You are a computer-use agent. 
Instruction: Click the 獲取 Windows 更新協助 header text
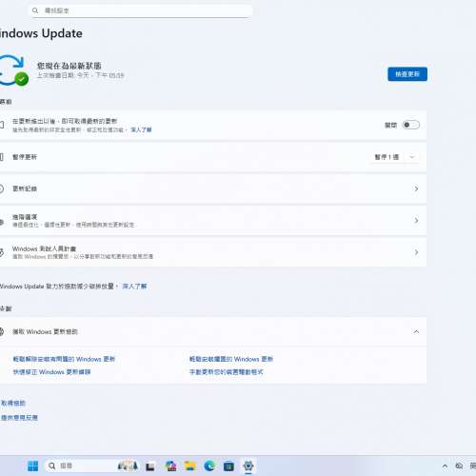(45, 331)
